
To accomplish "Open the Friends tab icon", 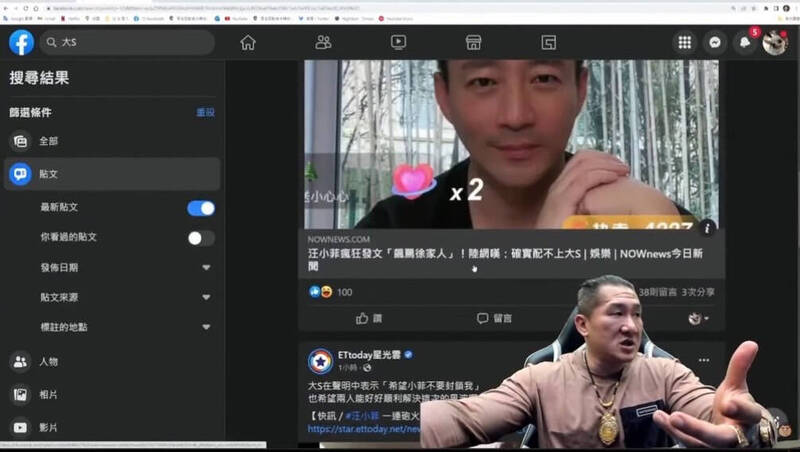I will pyautogui.click(x=323, y=42).
